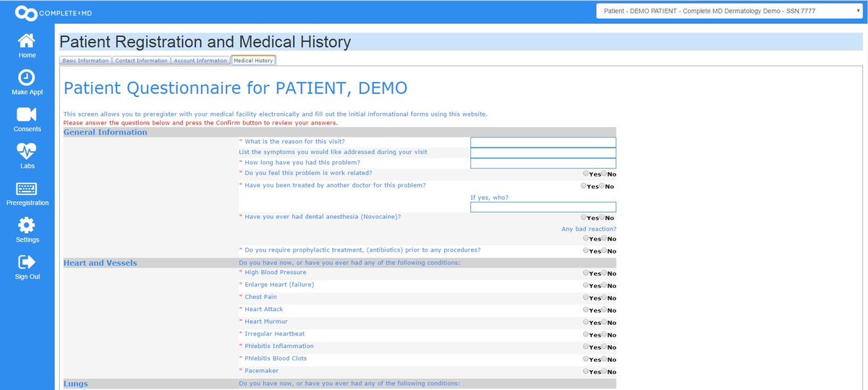Select Yes for Heart Attack
This screenshot has width=868, height=390.
586,310
